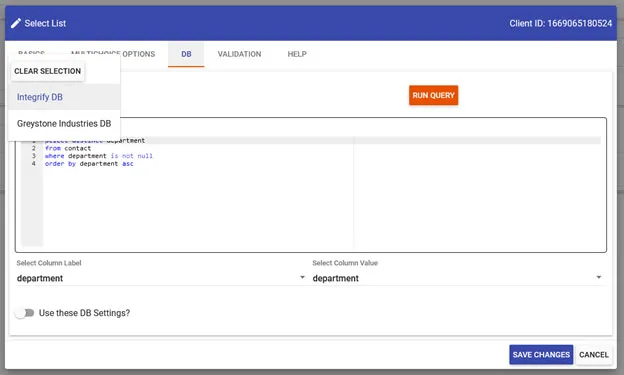This screenshot has height=375, width=624.
Task: Toggle Use these DB Settings switch
Action: [x=25, y=313]
